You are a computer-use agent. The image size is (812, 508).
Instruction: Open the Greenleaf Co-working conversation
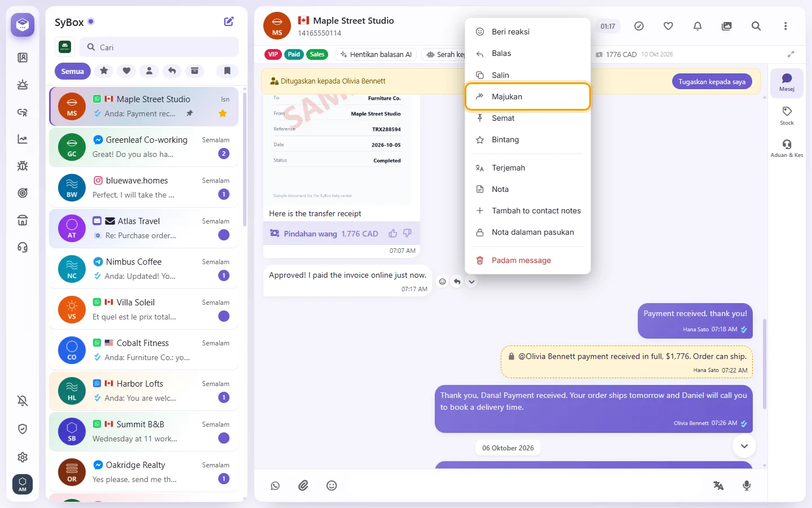click(x=144, y=147)
